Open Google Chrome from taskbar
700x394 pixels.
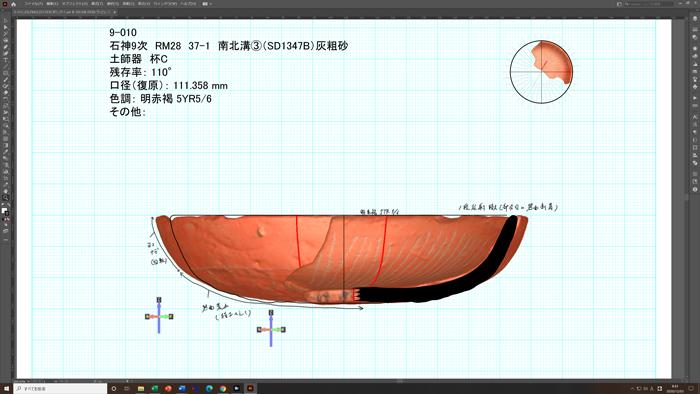click(x=223, y=389)
